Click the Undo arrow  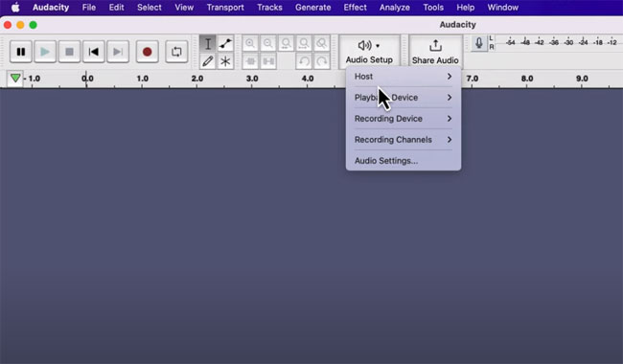(304, 61)
